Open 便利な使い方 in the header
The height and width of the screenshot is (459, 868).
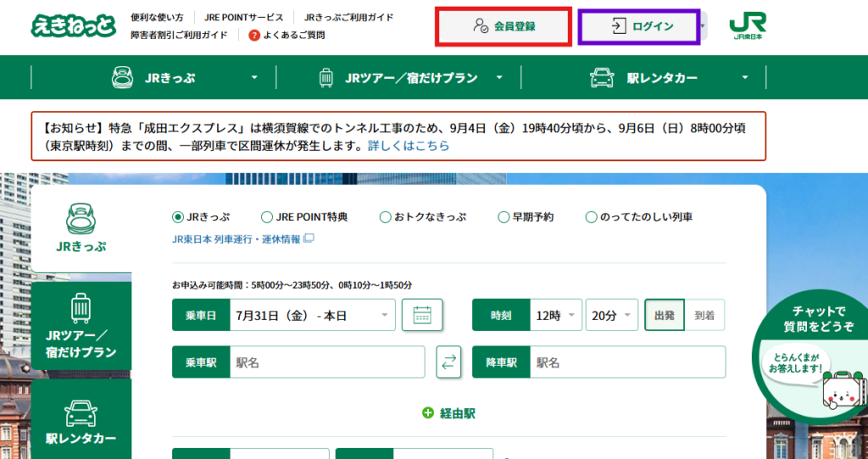pyautogui.click(x=157, y=17)
